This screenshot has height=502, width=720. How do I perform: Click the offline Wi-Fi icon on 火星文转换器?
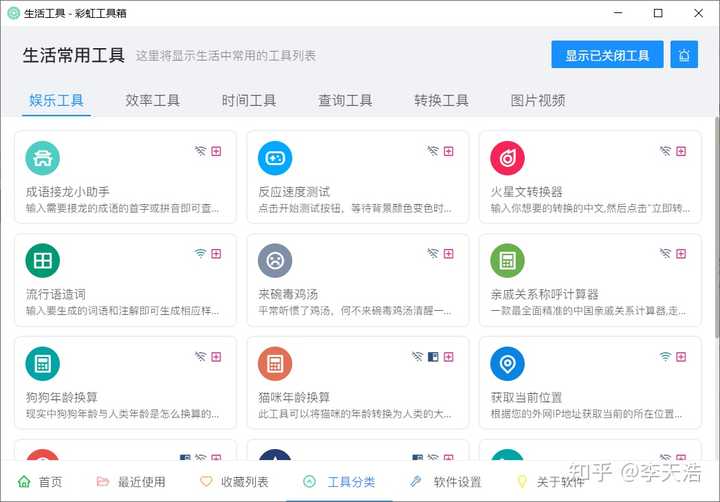pyautogui.click(x=665, y=151)
